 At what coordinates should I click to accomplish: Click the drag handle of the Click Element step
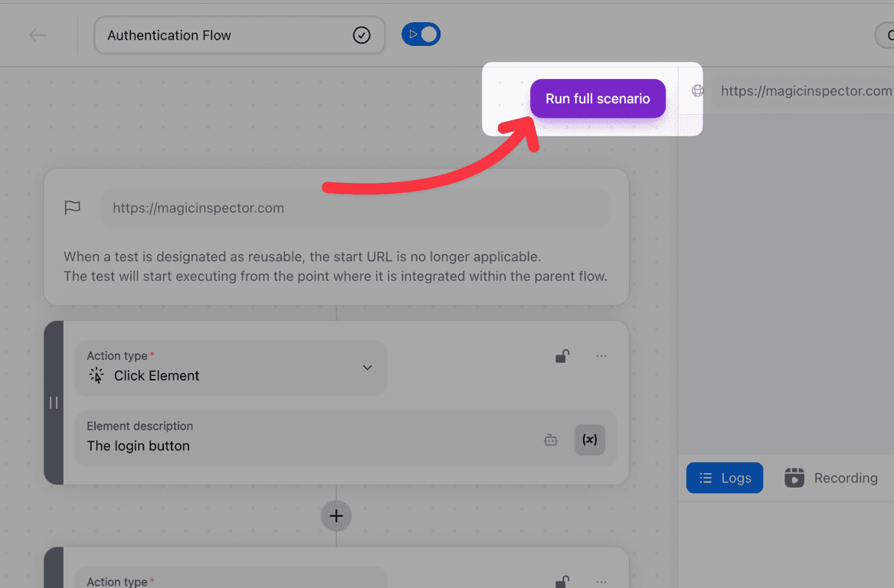click(x=54, y=403)
